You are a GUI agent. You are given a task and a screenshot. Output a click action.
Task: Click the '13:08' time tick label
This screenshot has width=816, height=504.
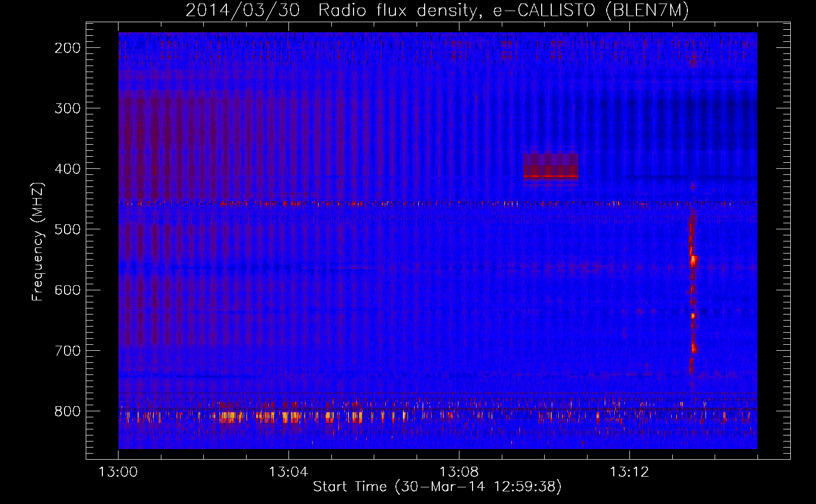pos(459,472)
